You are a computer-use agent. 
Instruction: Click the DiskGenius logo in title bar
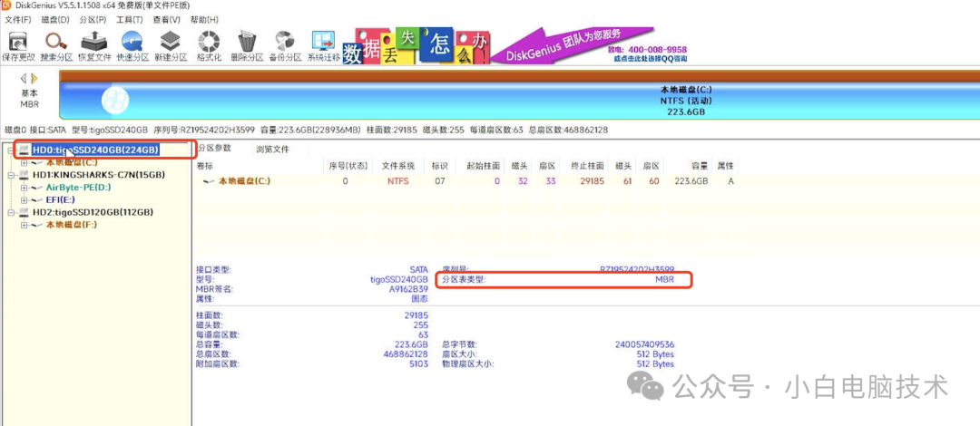point(6,5)
